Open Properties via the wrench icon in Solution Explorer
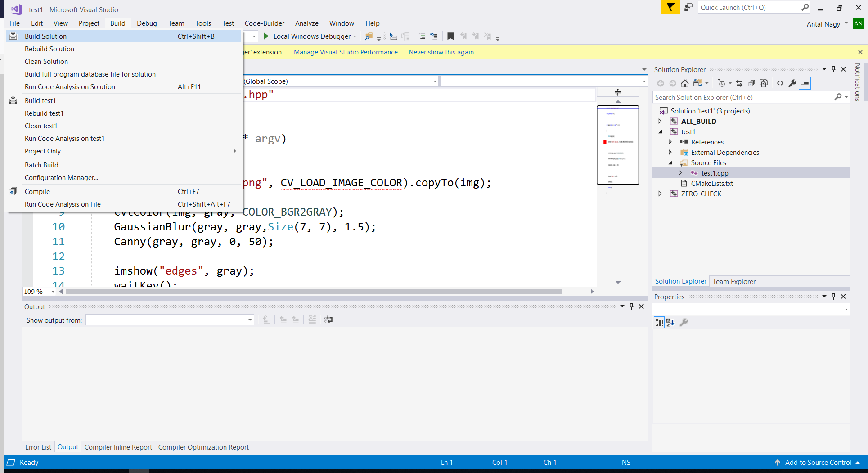 pyautogui.click(x=792, y=83)
